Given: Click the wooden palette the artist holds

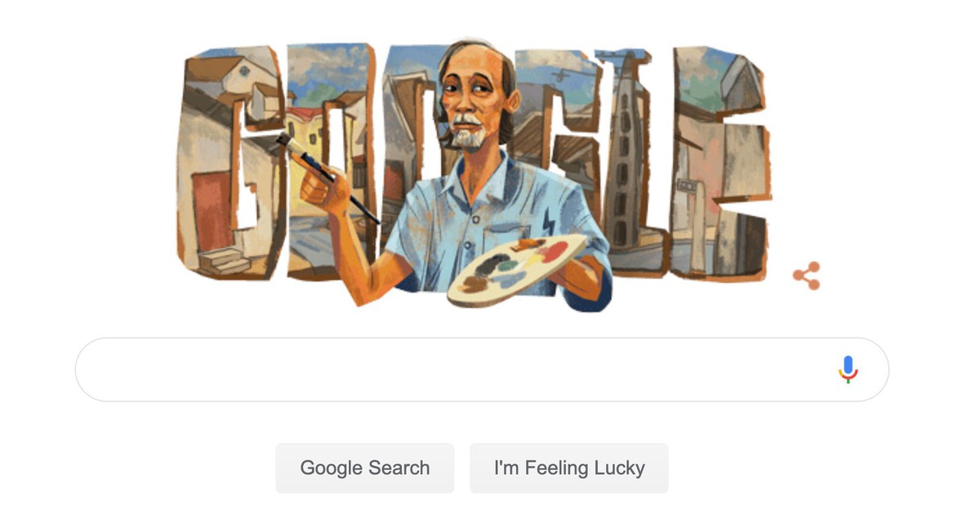Looking at the screenshot, I should tap(517, 270).
